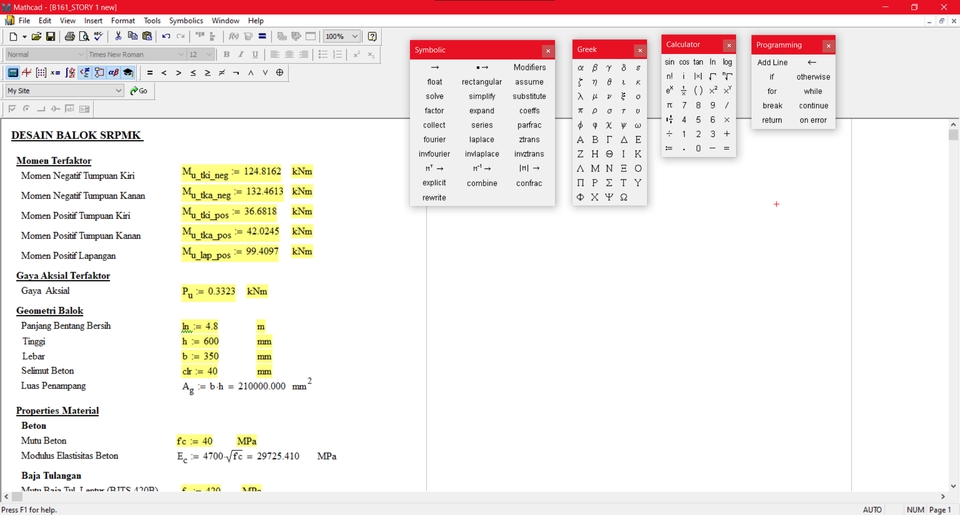960x515 pixels.
Task: Open the zoom 100% dropdown
Action: (354, 37)
